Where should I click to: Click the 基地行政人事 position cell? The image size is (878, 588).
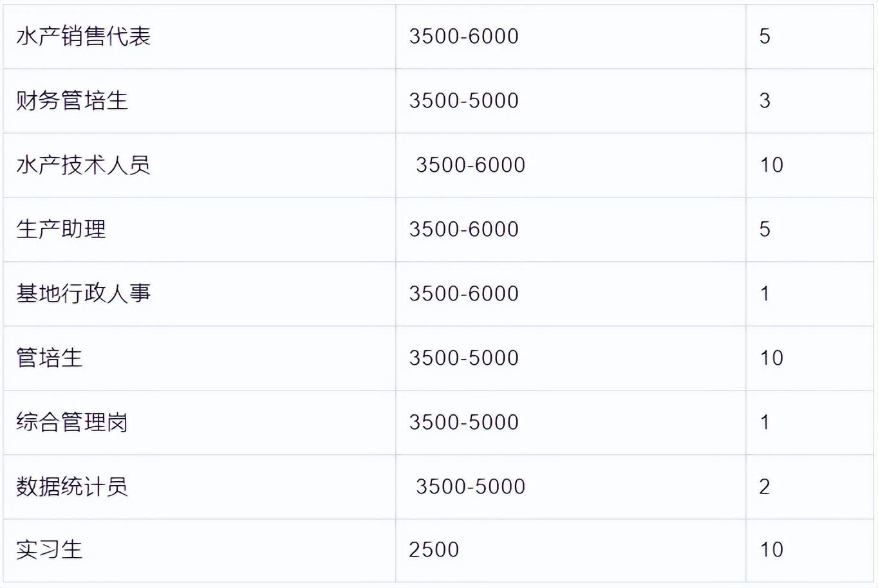pos(83,294)
